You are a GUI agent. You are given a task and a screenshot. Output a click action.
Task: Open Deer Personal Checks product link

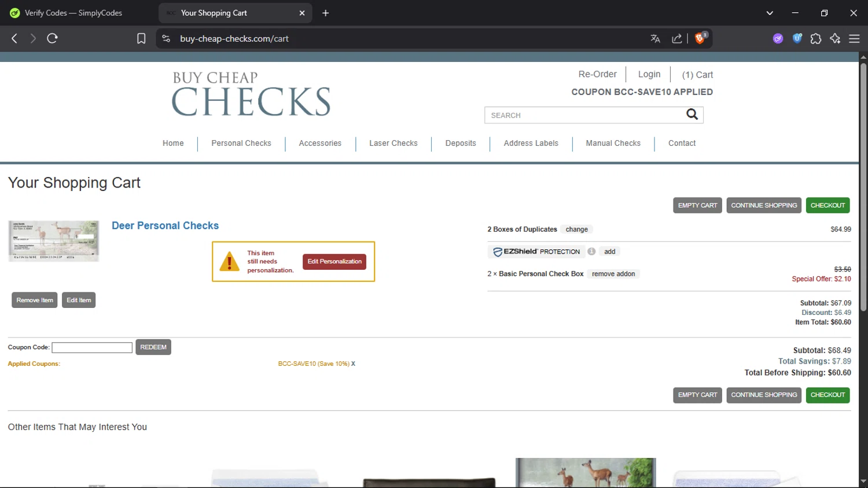coord(165,226)
